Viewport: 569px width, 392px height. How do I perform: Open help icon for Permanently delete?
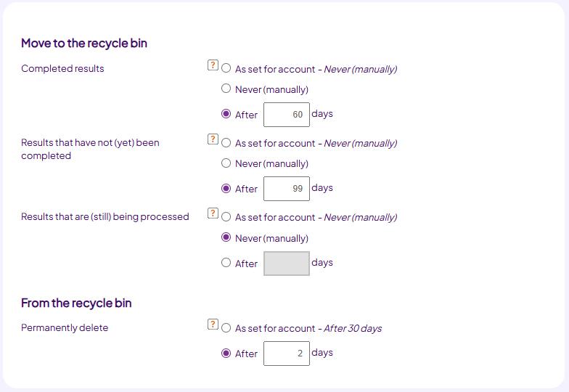pos(213,324)
